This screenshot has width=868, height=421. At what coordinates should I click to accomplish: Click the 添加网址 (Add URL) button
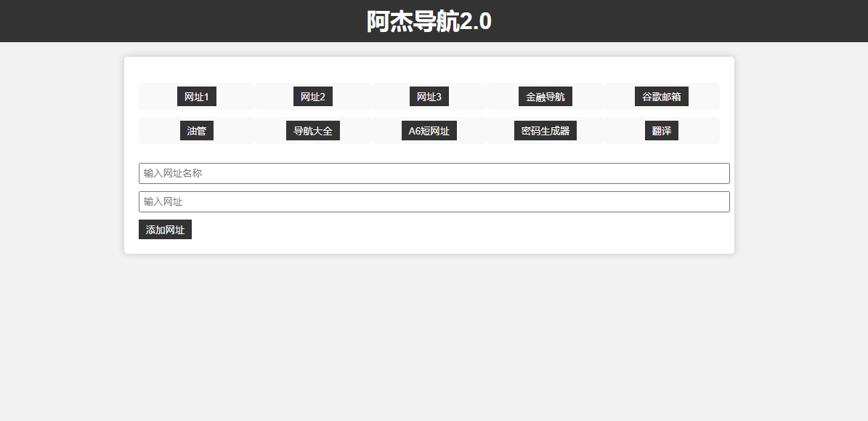tap(165, 229)
